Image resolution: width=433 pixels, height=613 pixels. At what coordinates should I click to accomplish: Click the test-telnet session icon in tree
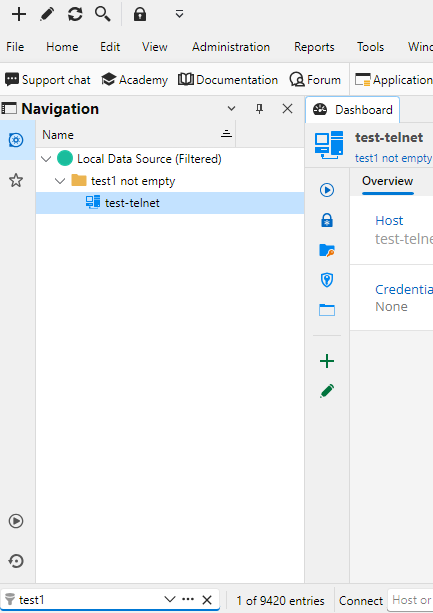point(93,202)
